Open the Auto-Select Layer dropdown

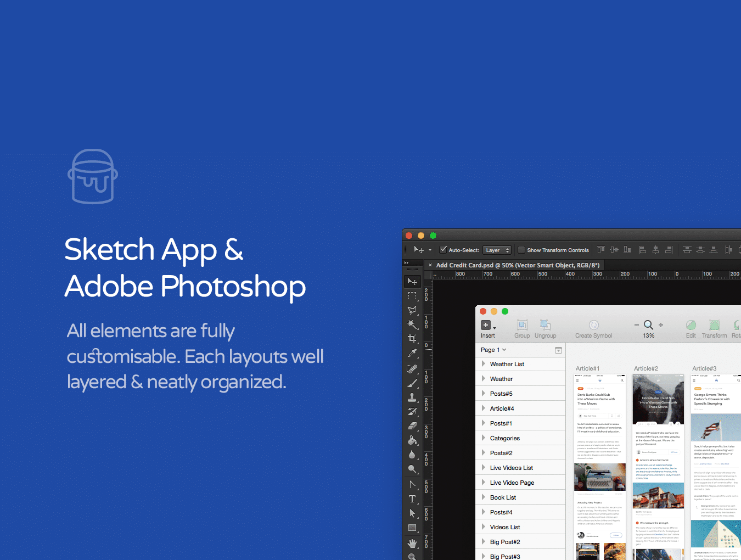tap(497, 250)
